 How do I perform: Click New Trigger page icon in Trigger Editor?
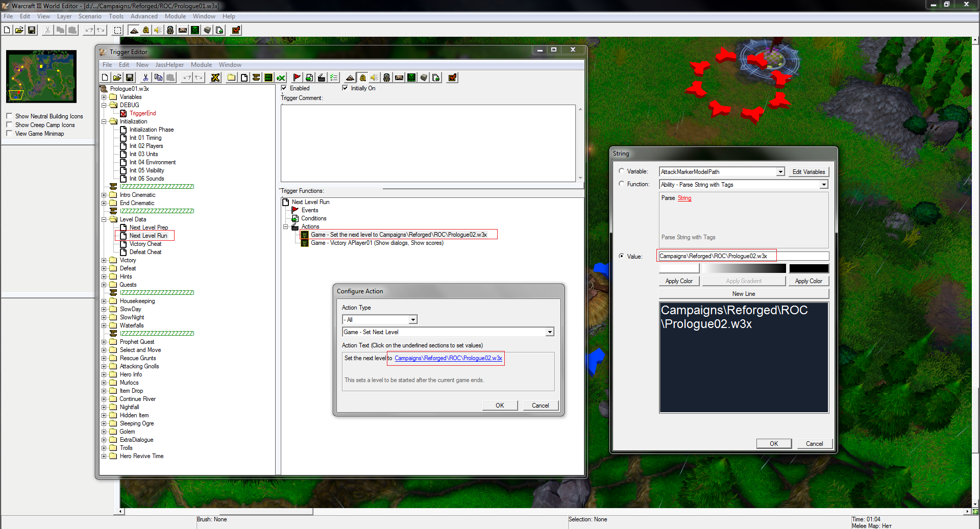coord(244,78)
